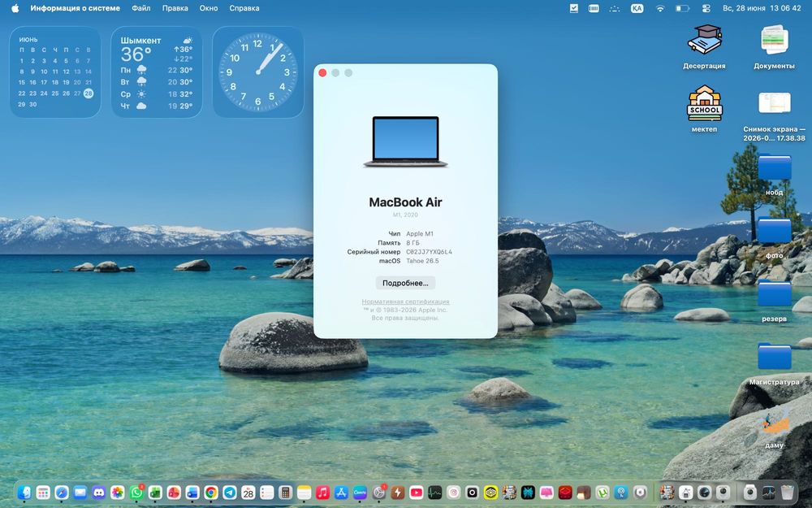This screenshot has height=508, width=812.
Task: Open YouTube app in the dock
Action: (x=416, y=492)
